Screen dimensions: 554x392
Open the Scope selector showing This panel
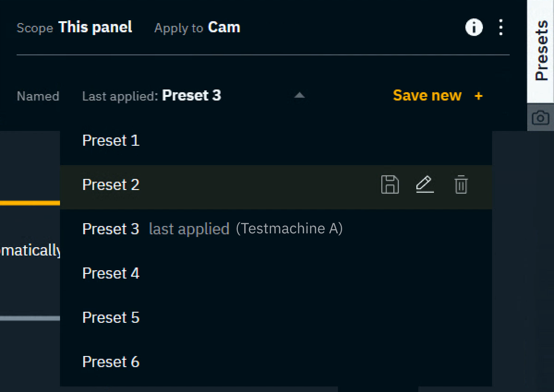pyautogui.click(x=95, y=28)
